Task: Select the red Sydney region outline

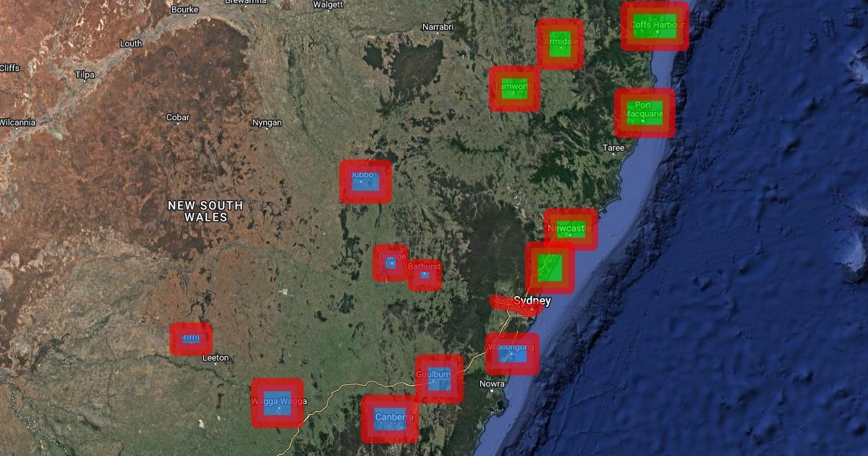Action: click(515, 306)
